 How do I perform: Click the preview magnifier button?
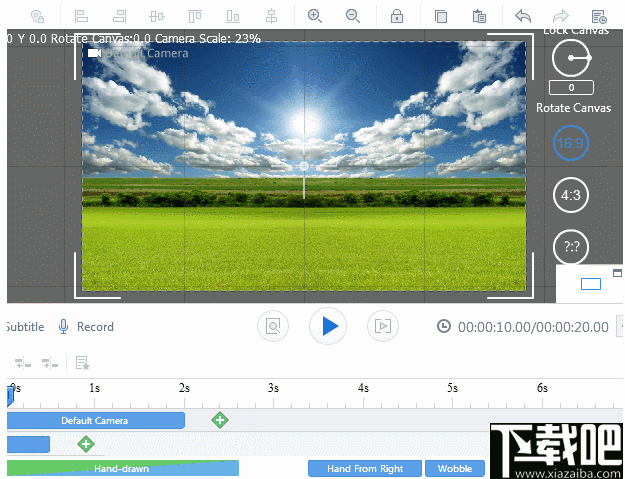click(x=273, y=326)
